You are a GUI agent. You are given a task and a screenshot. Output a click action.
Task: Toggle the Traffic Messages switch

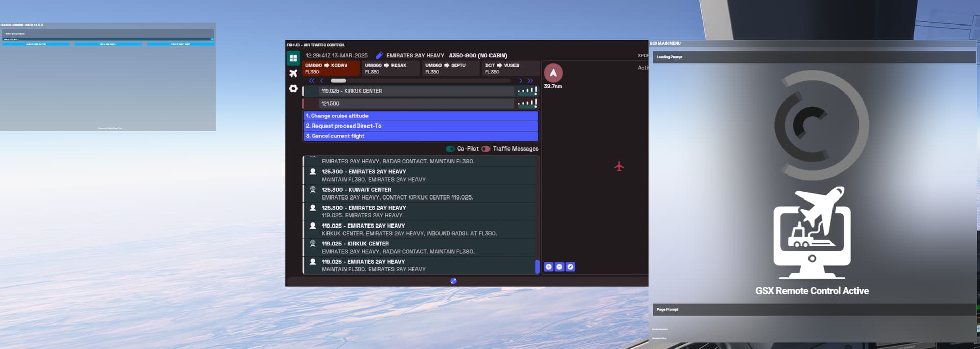[x=485, y=149]
